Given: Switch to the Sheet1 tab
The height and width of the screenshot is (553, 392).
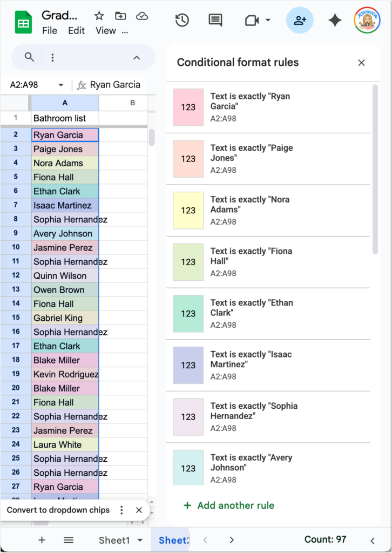Looking at the screenshot, I should click(115, 539).
